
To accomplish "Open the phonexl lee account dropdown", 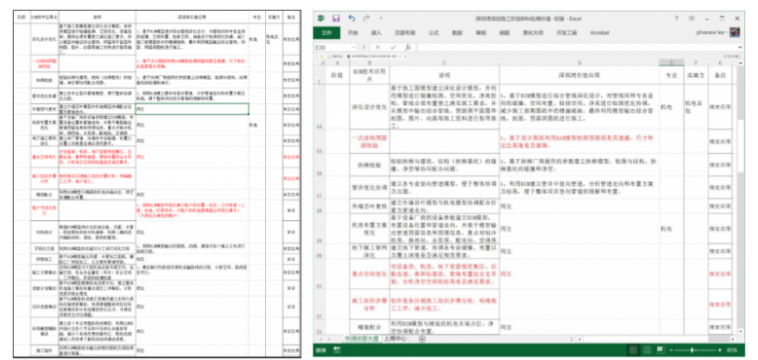I will point(711,33).
